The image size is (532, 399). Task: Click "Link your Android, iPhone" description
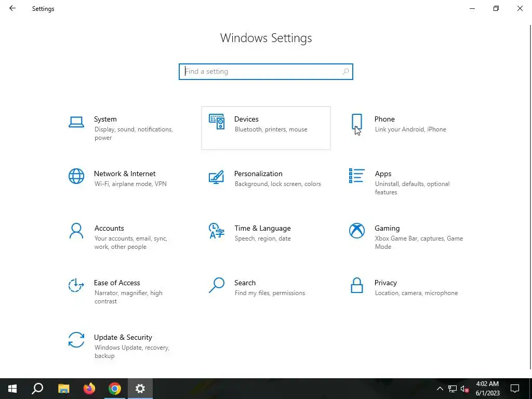point(410,129)
